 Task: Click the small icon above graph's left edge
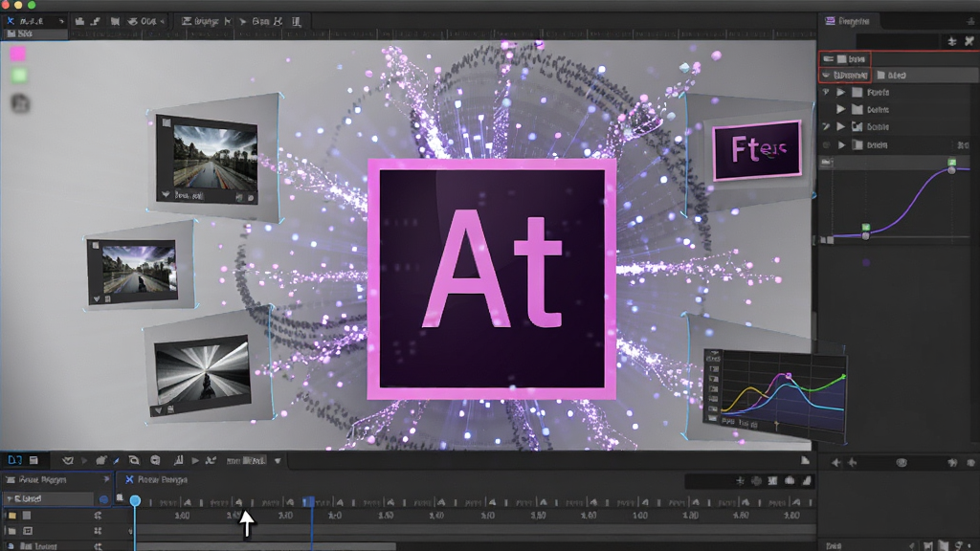[x=826, y=163]
